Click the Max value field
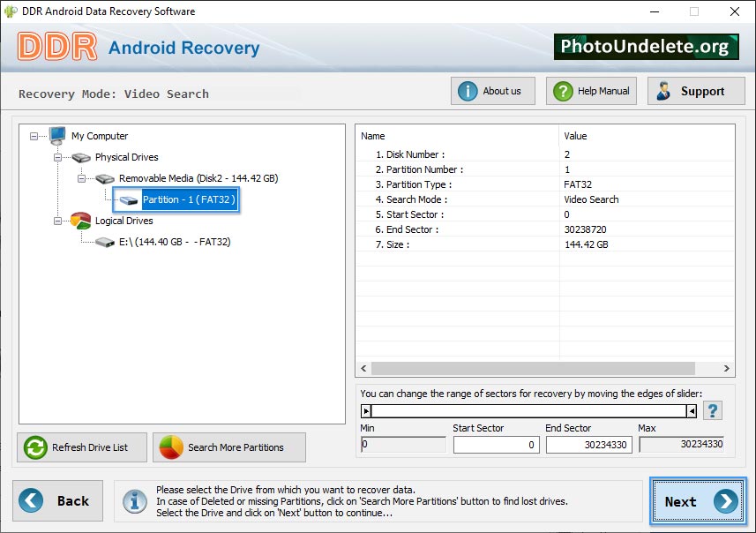 [682, 444]
